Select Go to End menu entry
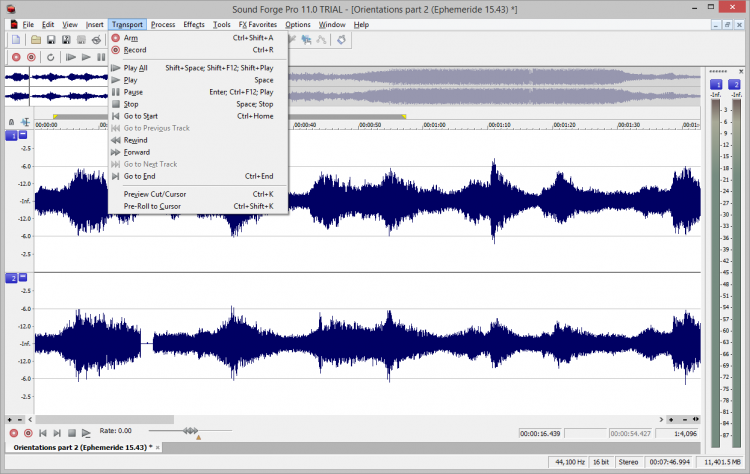 click(139, 176)
